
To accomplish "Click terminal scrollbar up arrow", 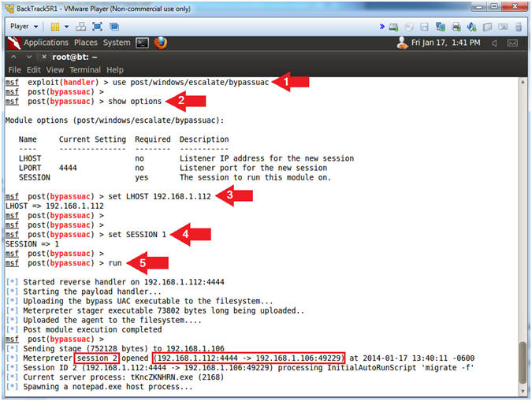I will pyautogui.click(x=523, y=82).
